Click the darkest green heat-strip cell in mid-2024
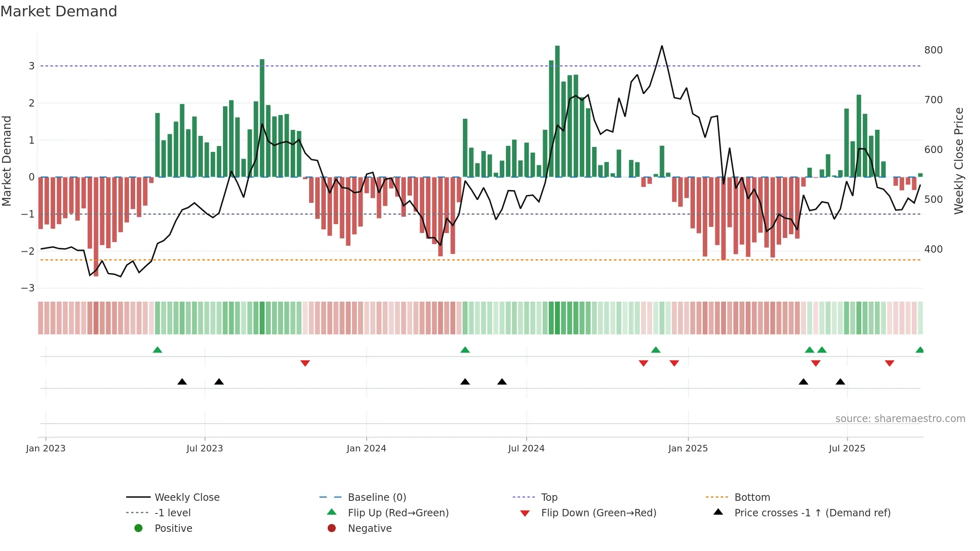Image resolution: width=980 pixels, height=551 pixels. 557,318
